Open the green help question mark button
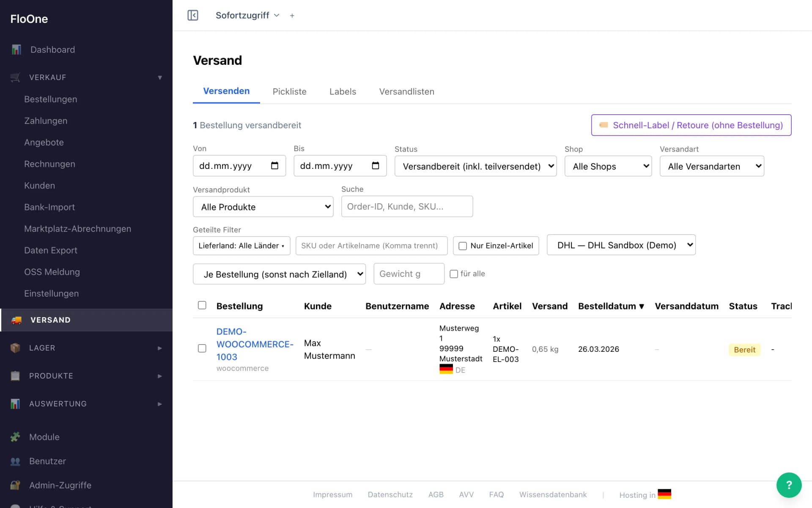This screenshot has width=812, height=508. pos(789,485)
